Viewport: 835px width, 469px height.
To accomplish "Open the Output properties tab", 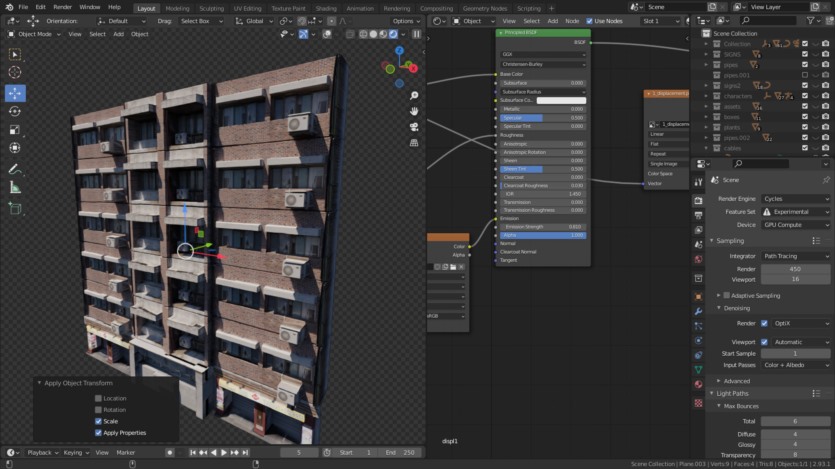I will tap(698, 215).
